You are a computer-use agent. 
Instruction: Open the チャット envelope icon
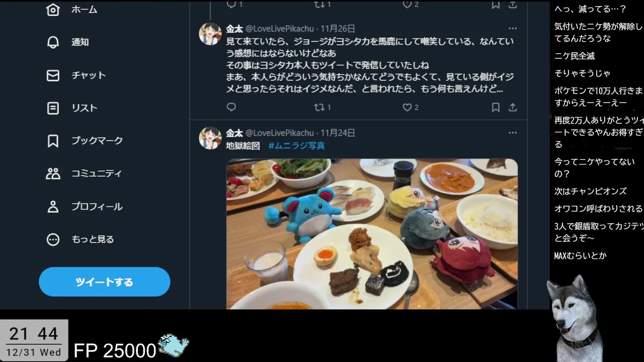coord(53,75)
